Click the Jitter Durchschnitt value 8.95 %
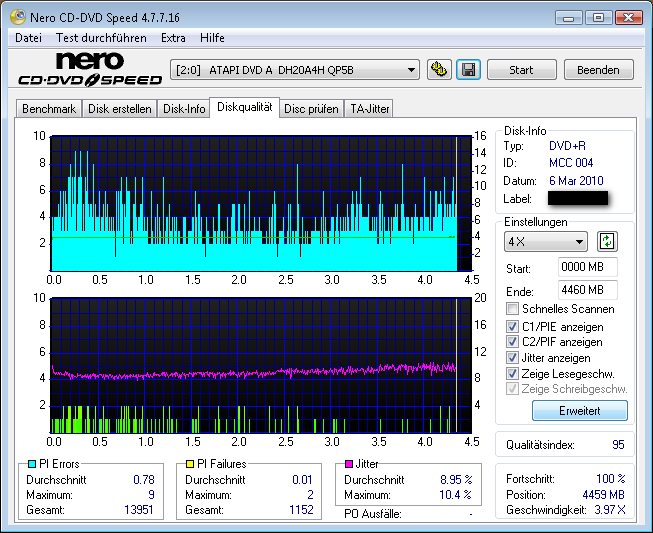Screen dimensions: 653x533 456,480
